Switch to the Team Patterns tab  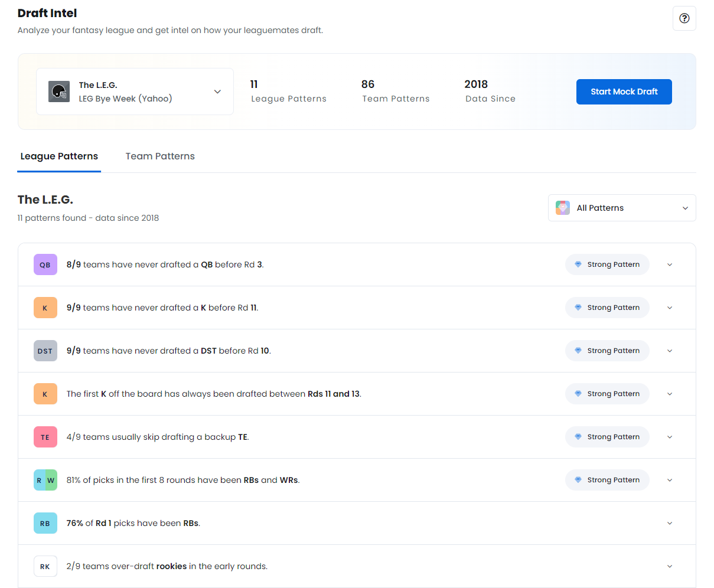160,156
